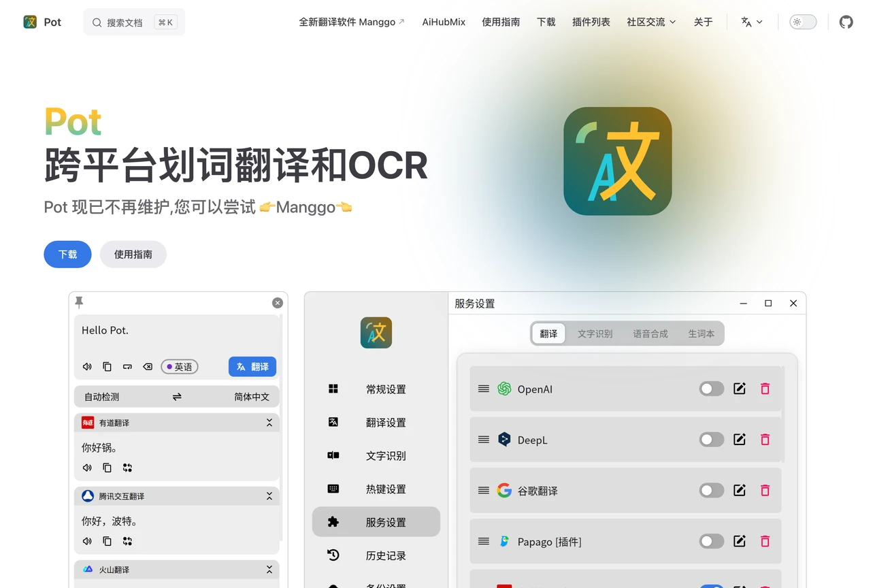Enable the 谷歌翻译 service toggle
This screenshot has width=875, height=588.
712,490
